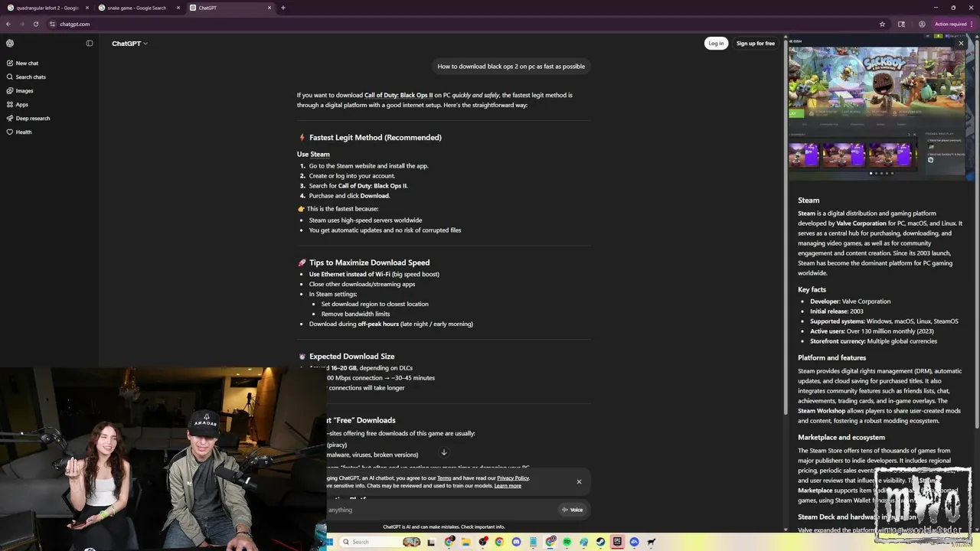Open the Learn more link

tap(508, 486)
